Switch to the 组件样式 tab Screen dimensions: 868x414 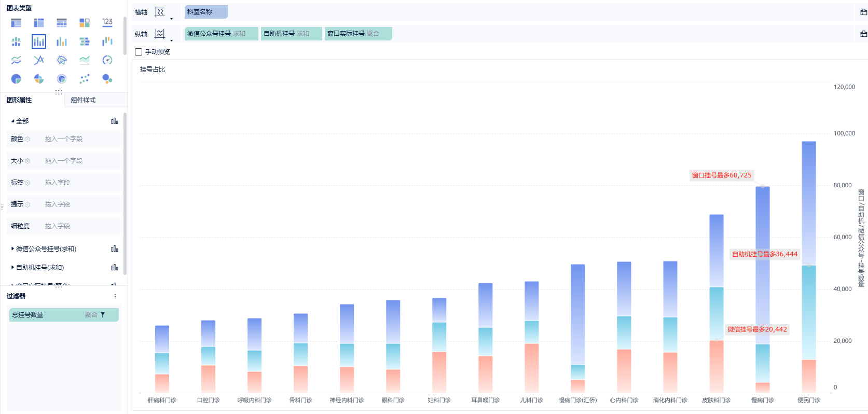click(83, 100)
